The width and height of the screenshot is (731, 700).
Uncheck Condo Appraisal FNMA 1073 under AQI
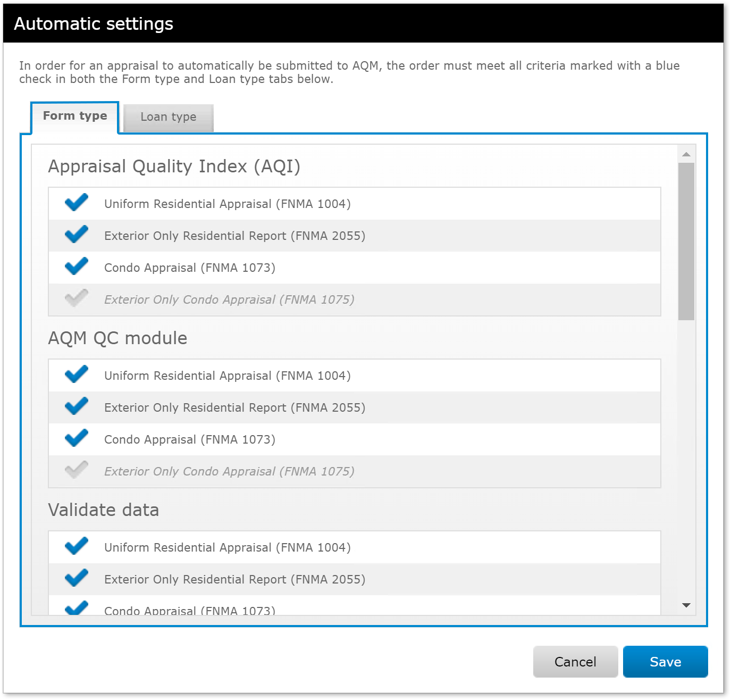pos(77,266)
